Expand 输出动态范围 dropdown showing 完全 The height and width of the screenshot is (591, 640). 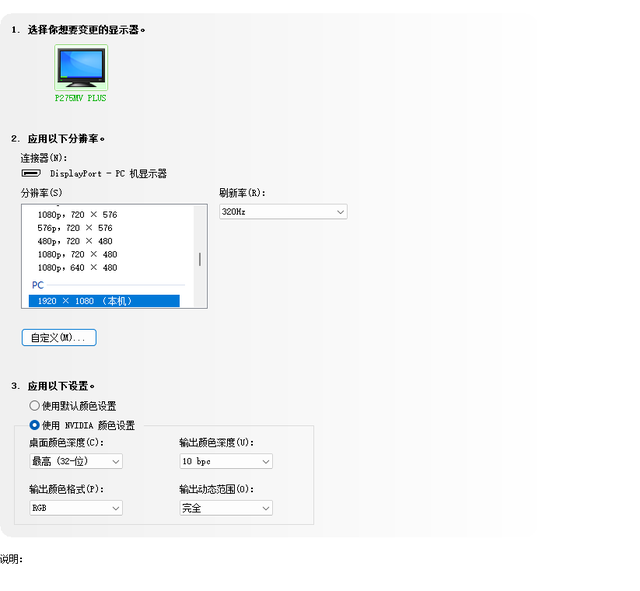[226, 508]
